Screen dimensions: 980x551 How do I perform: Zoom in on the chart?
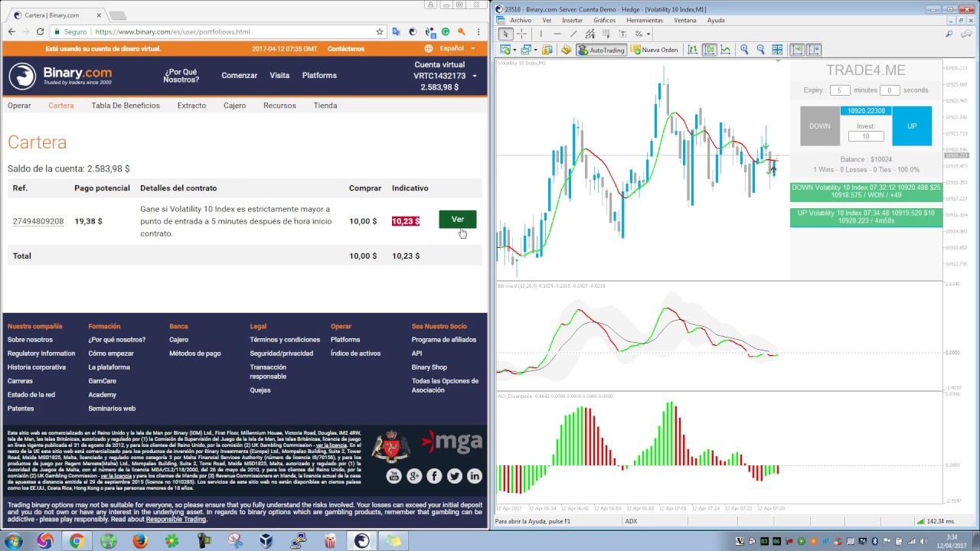744,50
